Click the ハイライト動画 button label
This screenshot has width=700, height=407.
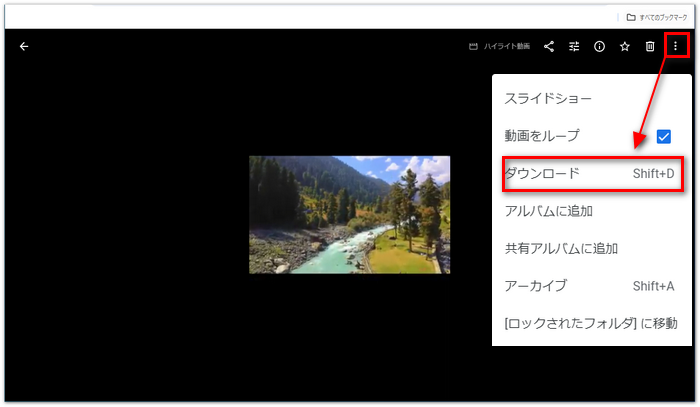pyautogui.click(x=506, y=47)
